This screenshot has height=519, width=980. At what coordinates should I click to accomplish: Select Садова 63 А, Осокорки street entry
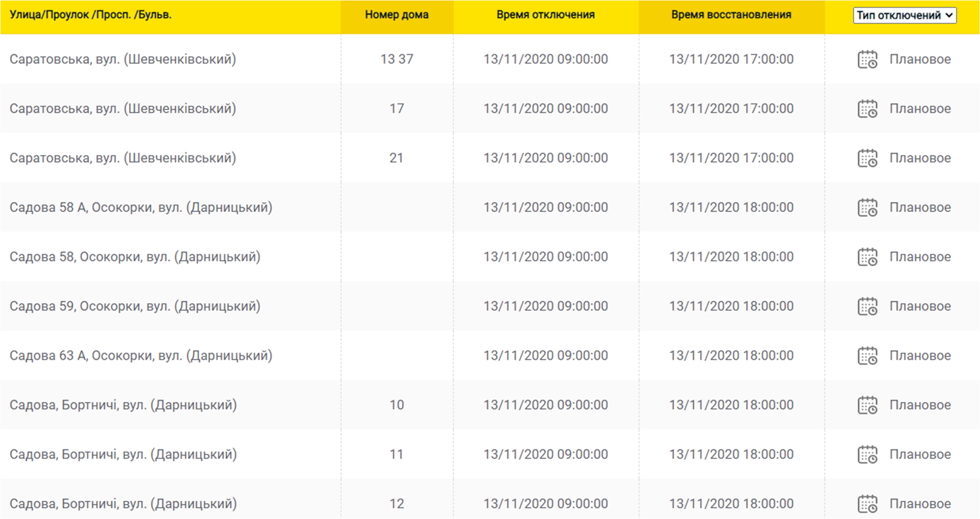click(141, 355)
